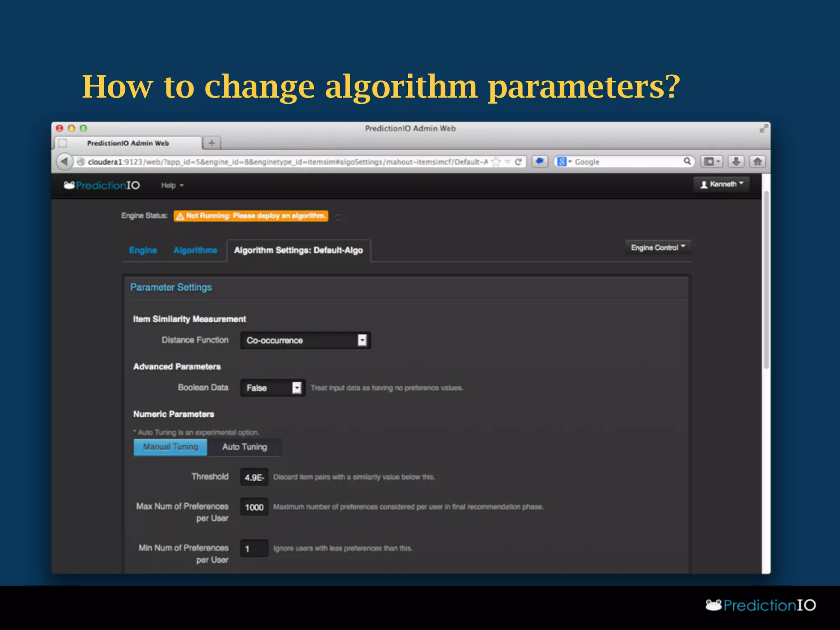Viewport: 840px width, 630px height.
Task: Click the downloads arrow toolbar button
Action: point(736,161)
